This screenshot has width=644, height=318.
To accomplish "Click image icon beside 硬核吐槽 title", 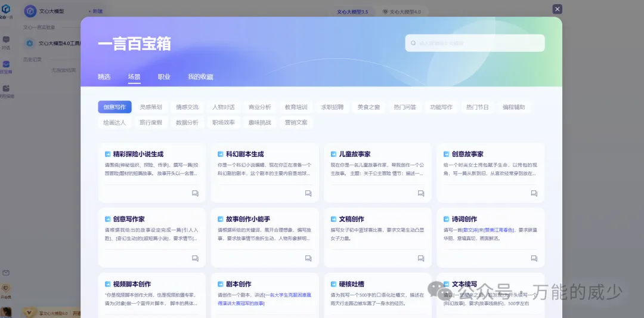I will tap(333, 284).
